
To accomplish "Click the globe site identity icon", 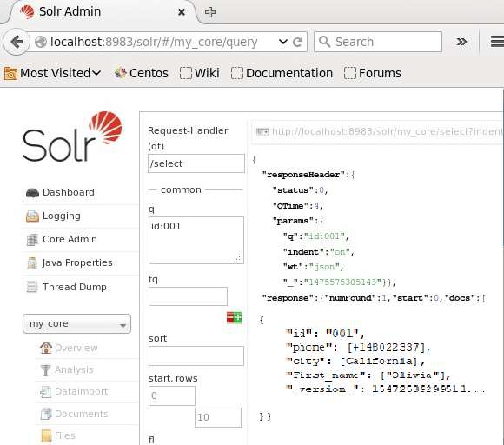I will pos(41,42).
